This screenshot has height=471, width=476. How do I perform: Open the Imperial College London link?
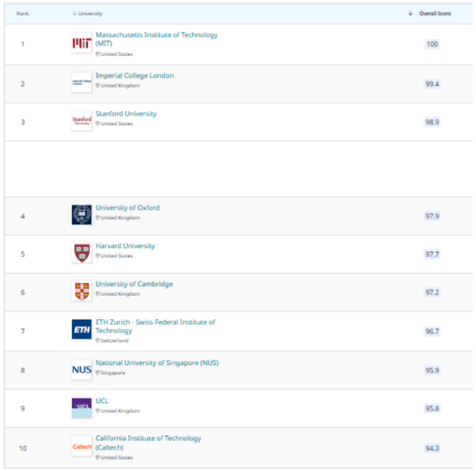pos(135,76)
